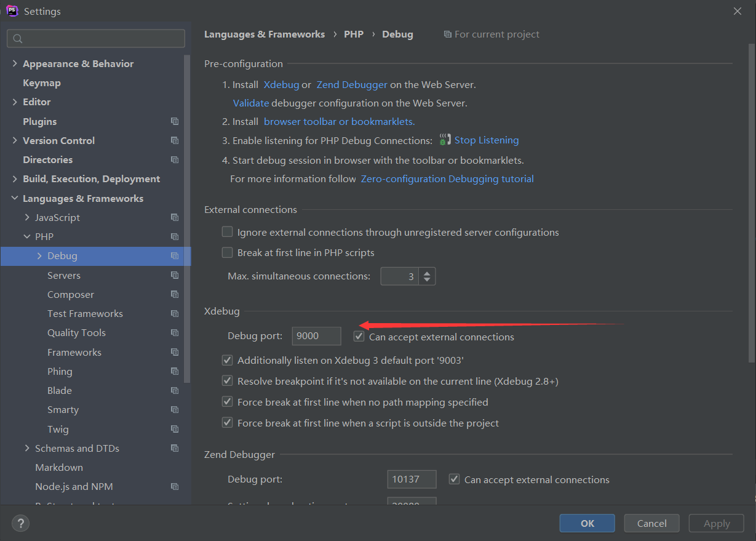The height and width of the screenshot is (541, 756).
Task: Click the Max. simultaneous connections value field
Action: pyautogui.click(x=400, y=276)
